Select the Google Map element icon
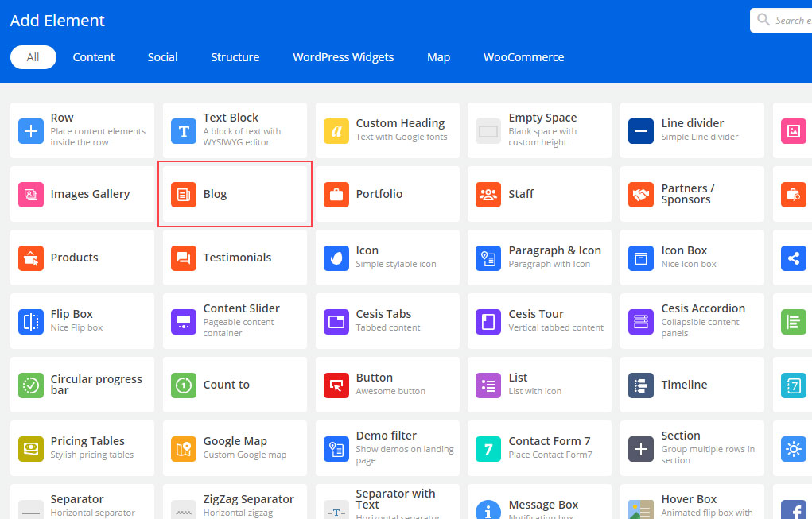 pos(184,448)
